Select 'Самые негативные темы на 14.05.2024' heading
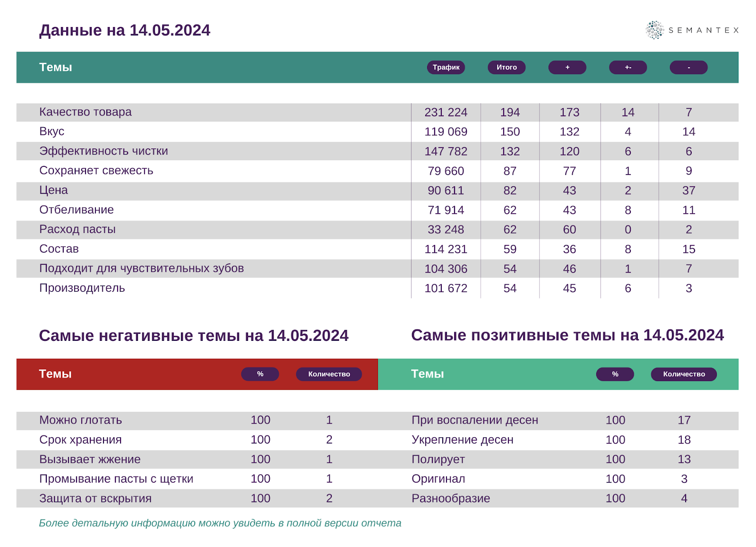The height and width of the screenshot is (547, 756). point(194,336)
